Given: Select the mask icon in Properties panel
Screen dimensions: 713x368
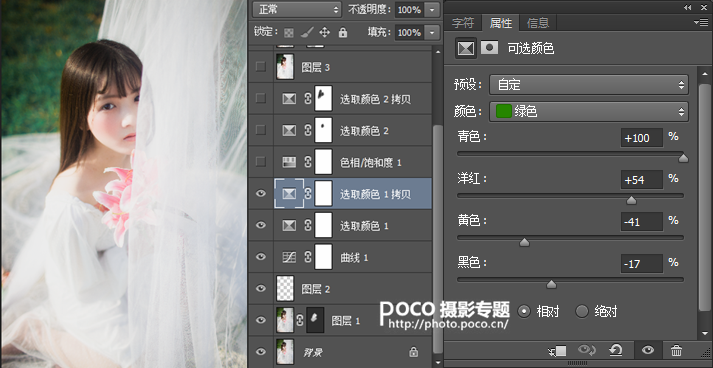Looking at the screenshot, I should [490, 48].
